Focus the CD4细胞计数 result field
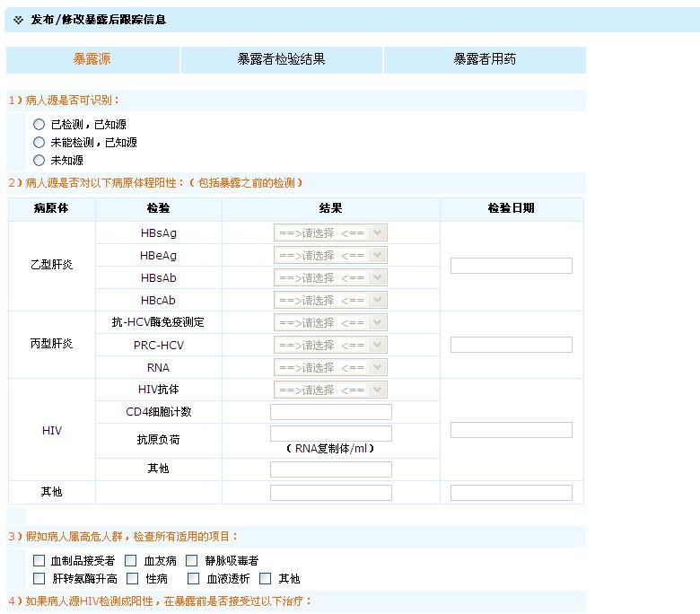700x614 pixels. click(x=331, y=412)
